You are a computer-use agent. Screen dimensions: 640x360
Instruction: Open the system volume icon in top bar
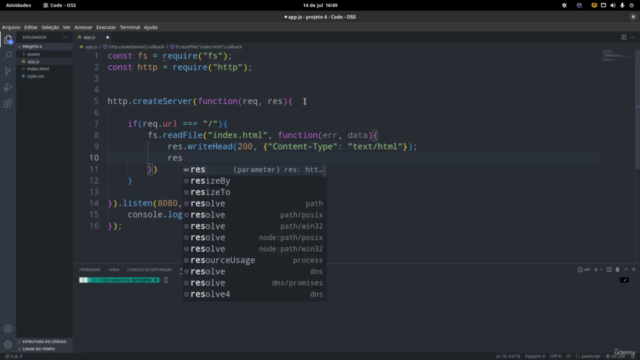click(x=613, y=5)
